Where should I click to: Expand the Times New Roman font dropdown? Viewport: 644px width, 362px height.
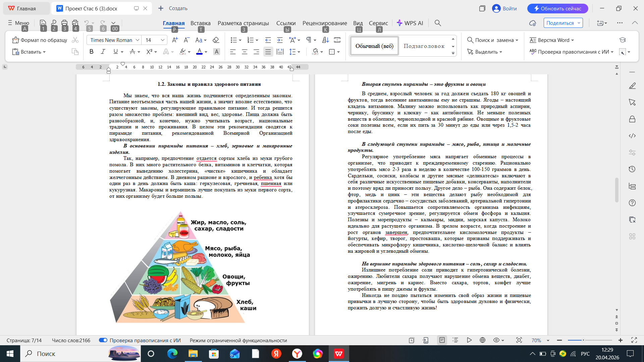(137, 40)
